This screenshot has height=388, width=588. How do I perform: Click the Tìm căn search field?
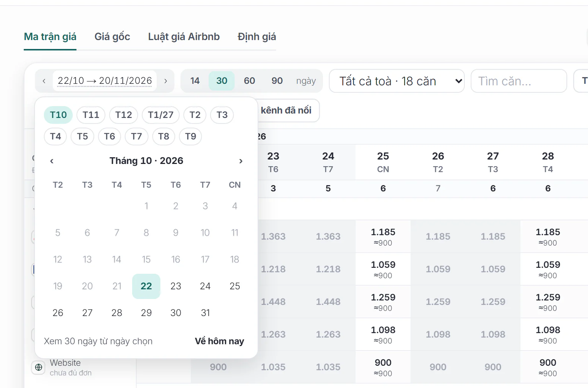point(519,81)
